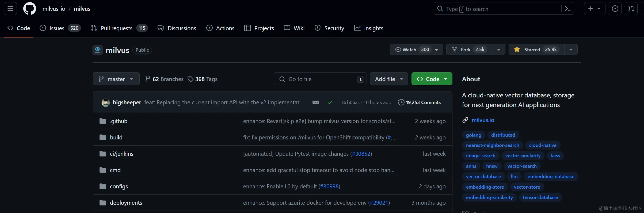Screen dimensions: 644x213
Task: Click bigsheeper's avatar image
Action: coord(106,102)
